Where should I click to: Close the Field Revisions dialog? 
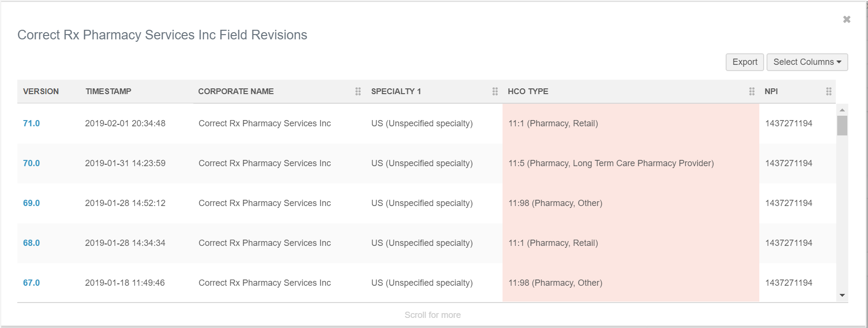(846, 19)
